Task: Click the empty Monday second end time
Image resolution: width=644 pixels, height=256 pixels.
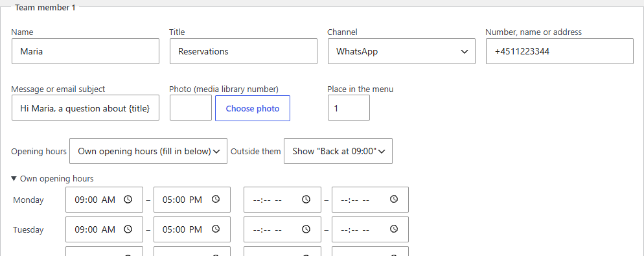Action: pyautogui.click(x=370, y=200)
